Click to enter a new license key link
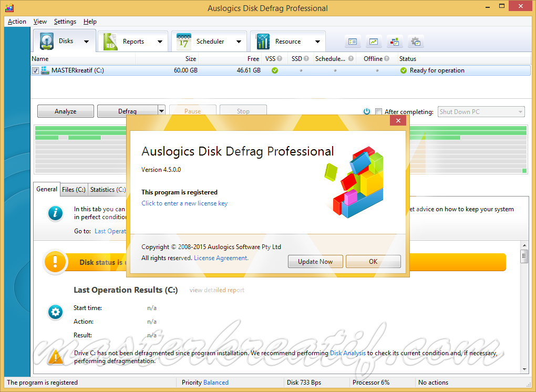 184,203
